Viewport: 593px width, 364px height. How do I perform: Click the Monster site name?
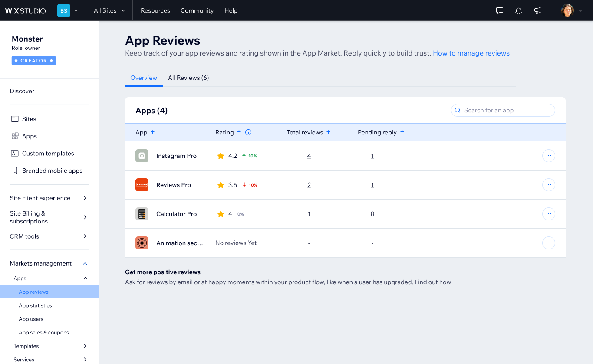click(x=27, y=39)
